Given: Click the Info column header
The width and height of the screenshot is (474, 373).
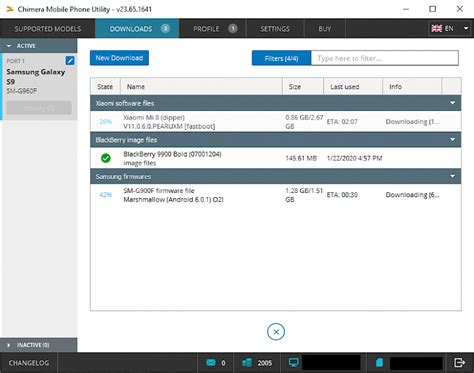Looking at the screenshot, I should (412, 87).
